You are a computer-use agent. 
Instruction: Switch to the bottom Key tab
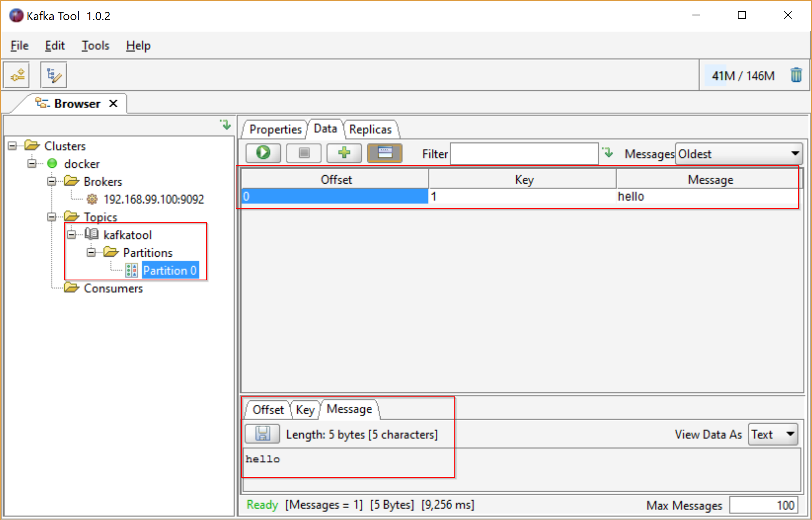305,410
